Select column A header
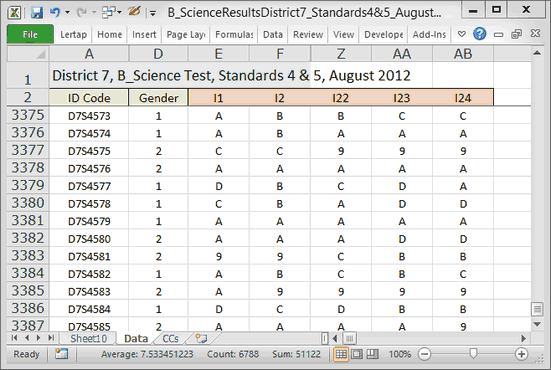 89,54
